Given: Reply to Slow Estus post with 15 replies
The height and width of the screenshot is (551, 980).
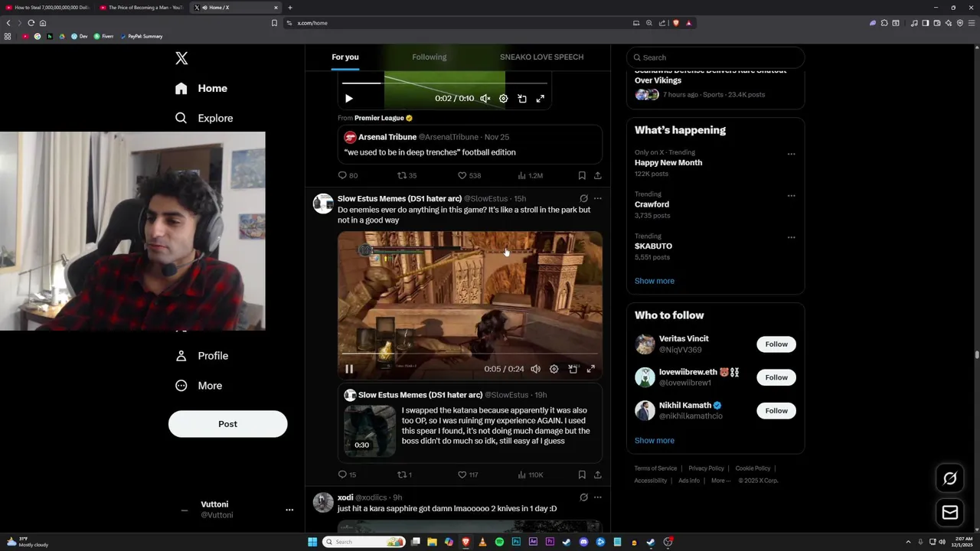Looking at the screenshot, I should pyautogui.click(x=348, y=474).
